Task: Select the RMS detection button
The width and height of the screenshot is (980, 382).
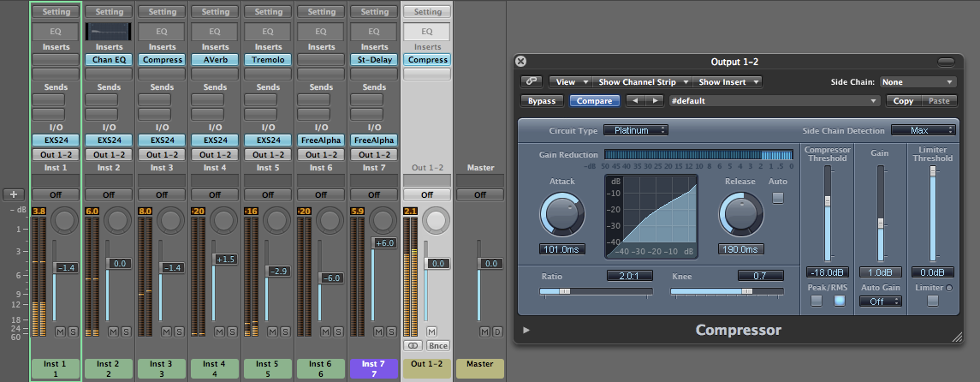Action: click(x=839, y=301)
